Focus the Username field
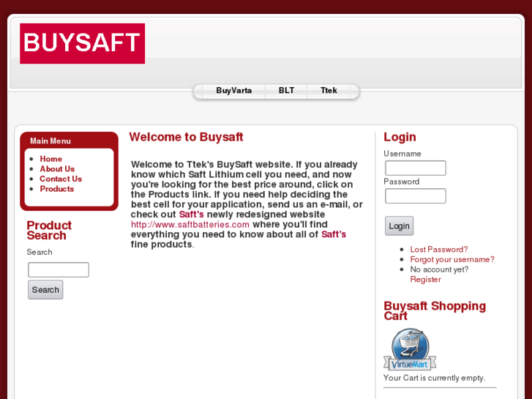This screenshot has width=532, height=399. click(416, 168)
